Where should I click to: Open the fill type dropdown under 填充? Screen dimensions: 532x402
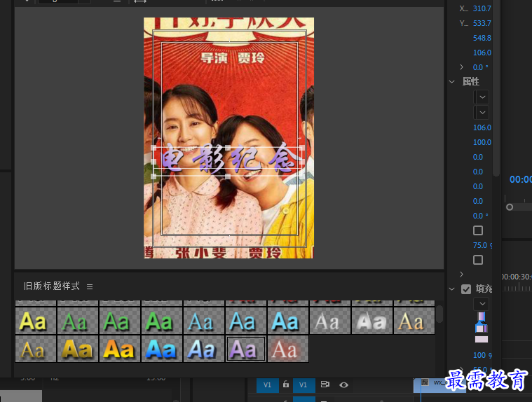(482, 304)
